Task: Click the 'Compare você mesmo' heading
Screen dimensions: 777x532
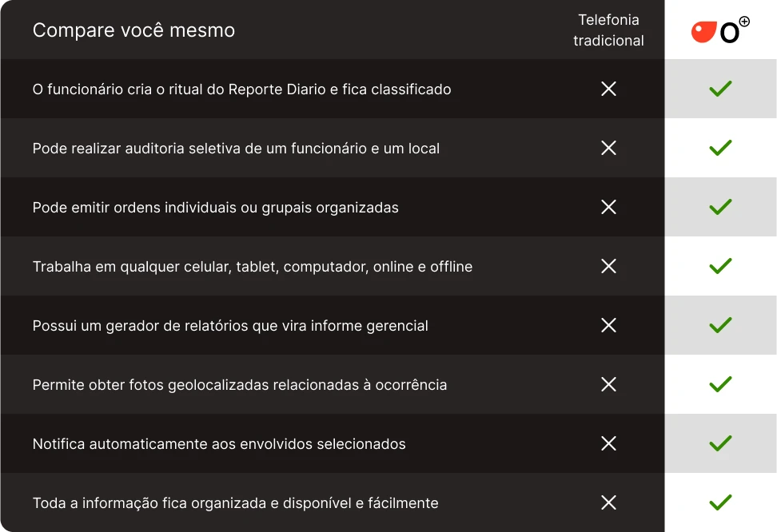Action: coord(133,30)
